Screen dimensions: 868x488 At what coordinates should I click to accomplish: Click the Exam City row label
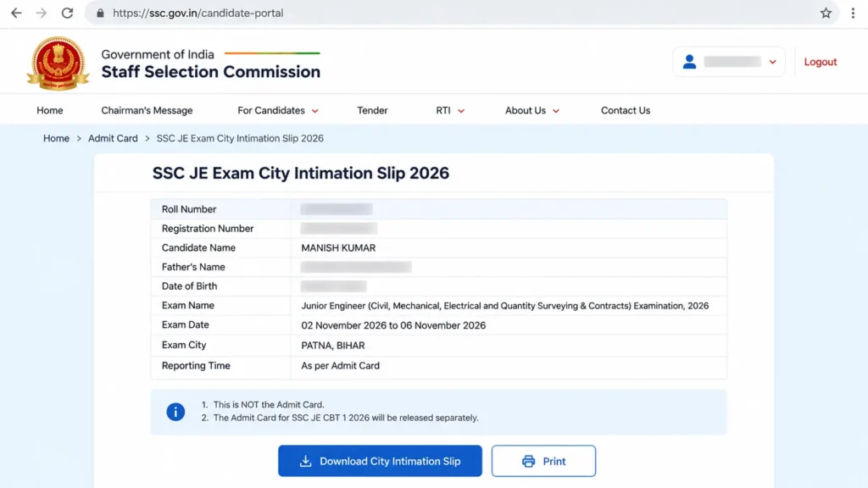click(x=184, y=346)
